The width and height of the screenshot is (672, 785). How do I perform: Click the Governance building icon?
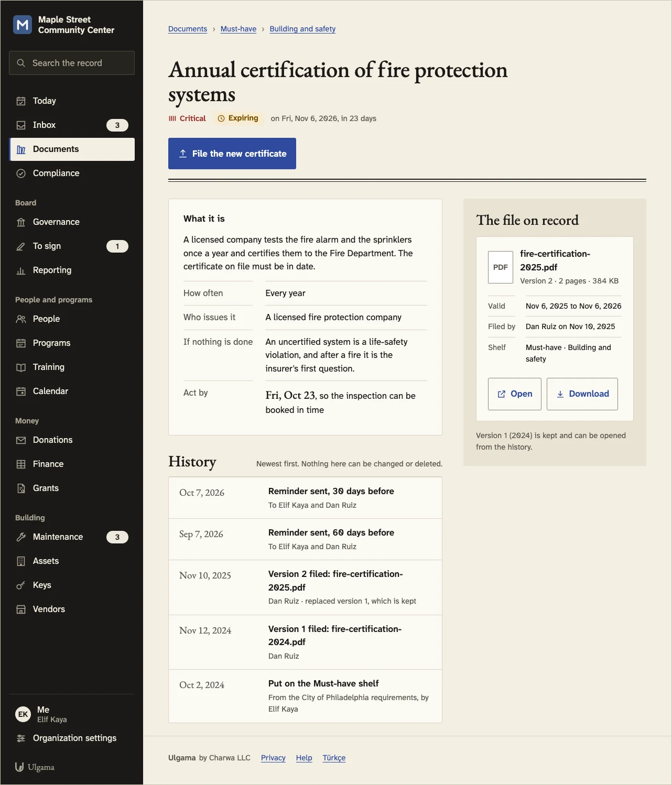[x=21, y=222]
